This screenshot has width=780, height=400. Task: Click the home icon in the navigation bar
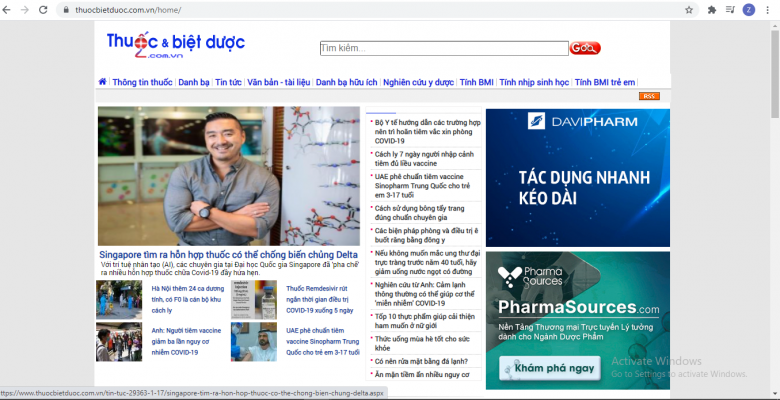(x=102, y=82)
